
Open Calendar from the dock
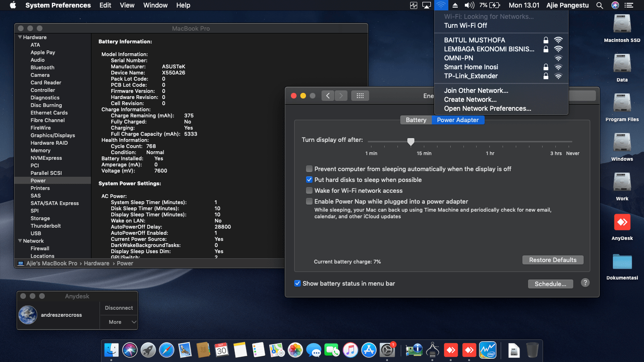(x=222, y=350)
